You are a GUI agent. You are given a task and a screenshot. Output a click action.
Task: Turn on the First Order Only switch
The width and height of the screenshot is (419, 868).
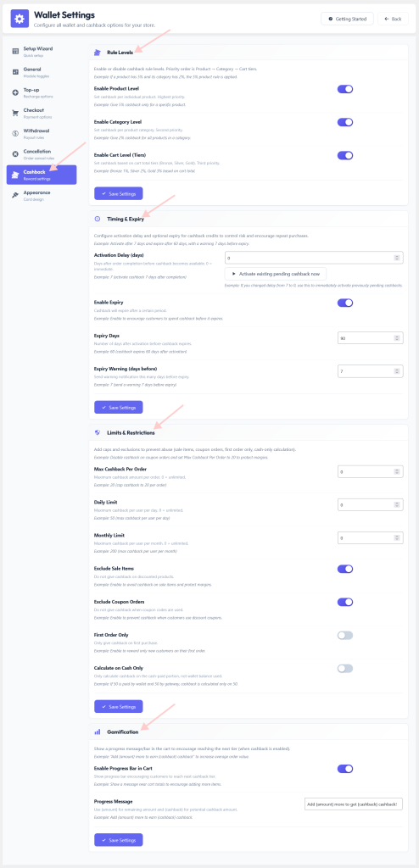tap(345, 636)
